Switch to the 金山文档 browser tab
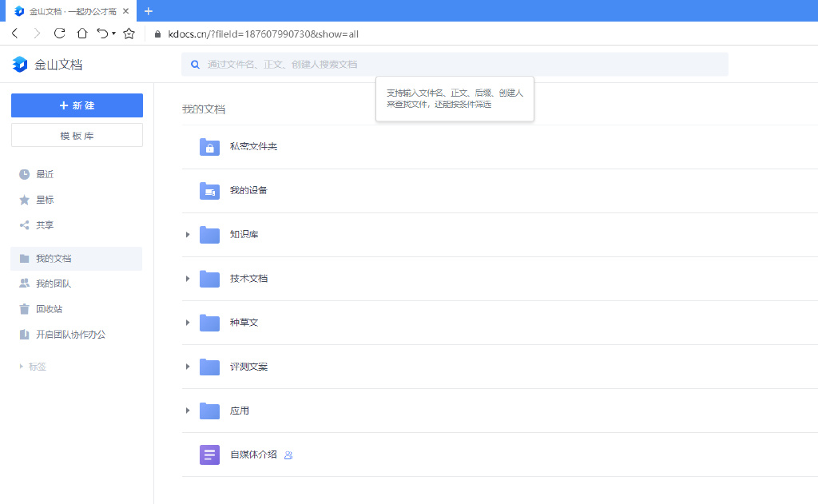Image resolution: width=818 pixels, height=504 pixels. pyautogui.click(x=71, y=11)
